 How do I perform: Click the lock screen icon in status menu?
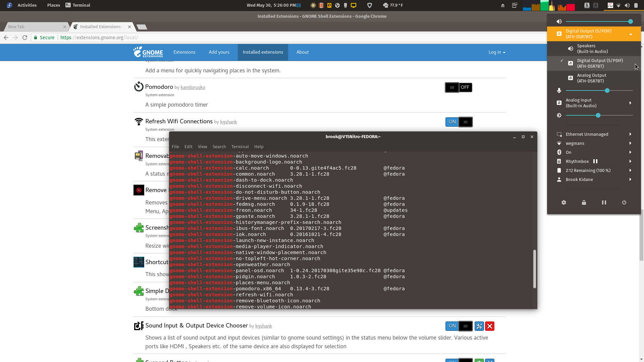point(584,202)
